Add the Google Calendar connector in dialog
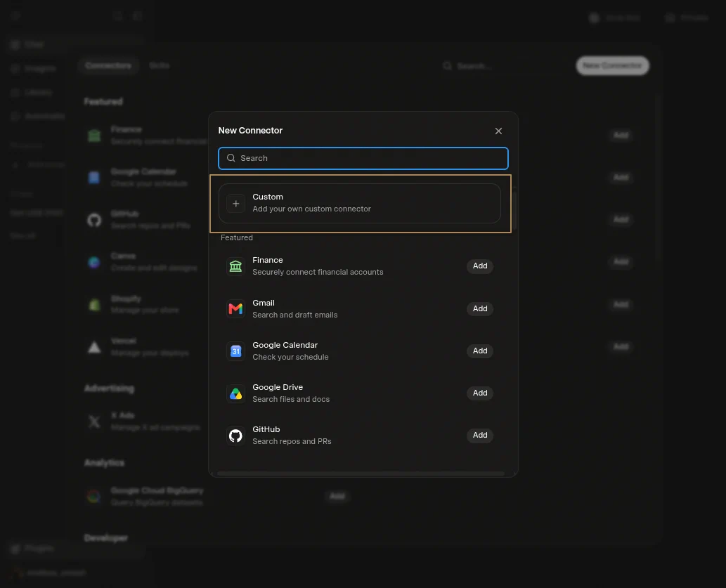The height and width of the screenshot is (588, 726). coord(480,351)
